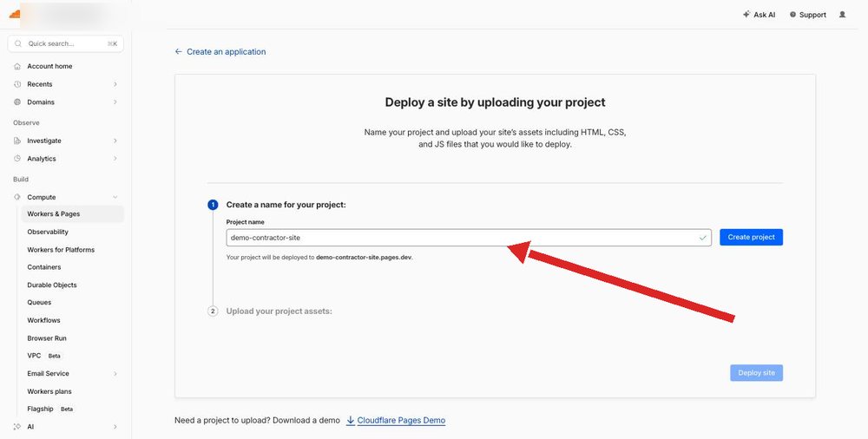Click the Domains globe icon

tap(17, 102)
